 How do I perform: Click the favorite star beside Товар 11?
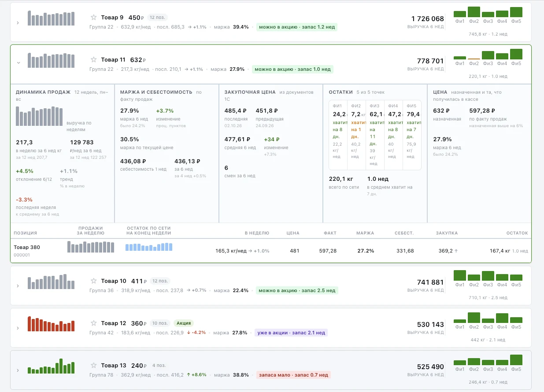(x=93, y=60)
